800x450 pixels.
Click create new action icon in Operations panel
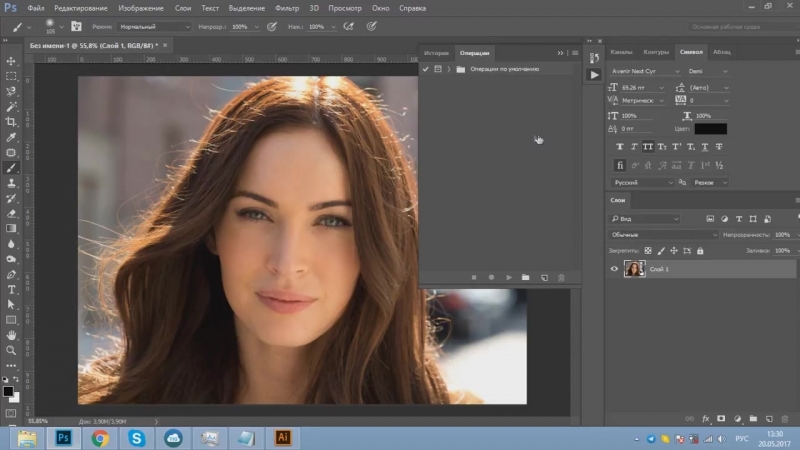point(544,277)
